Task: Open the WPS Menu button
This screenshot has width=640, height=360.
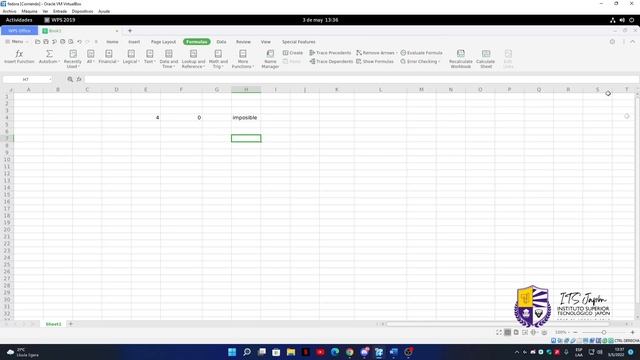Action: 16,42
